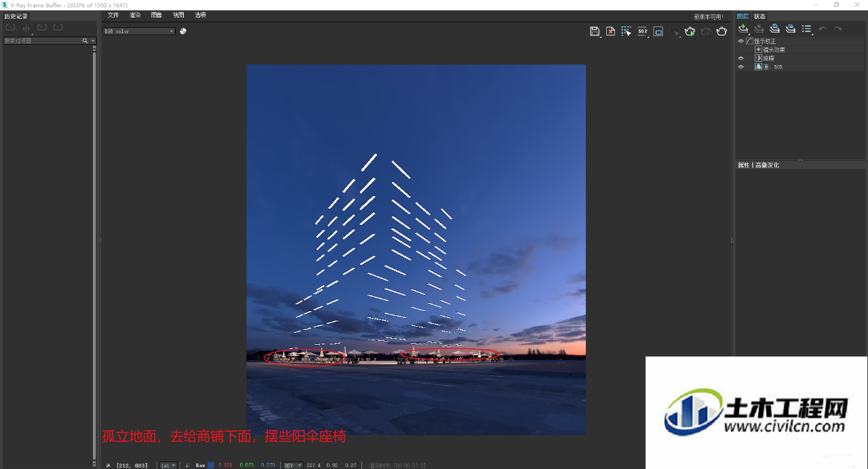This screenshot has height=469, width=868.
Task: Save the layer tree preset icon
Action: pos(774,28)
